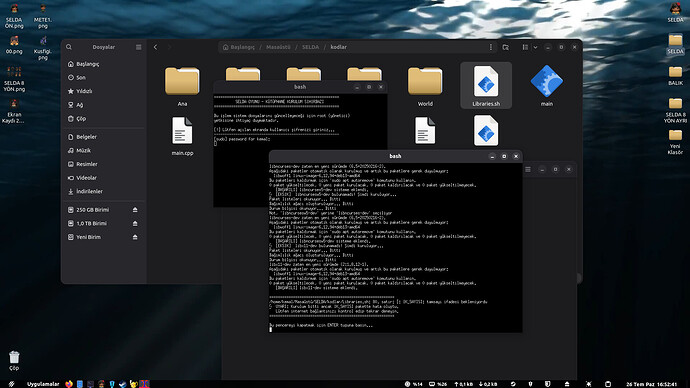Open Belgeler in the sidebar
Screen dimensions: 690x388
104,137
